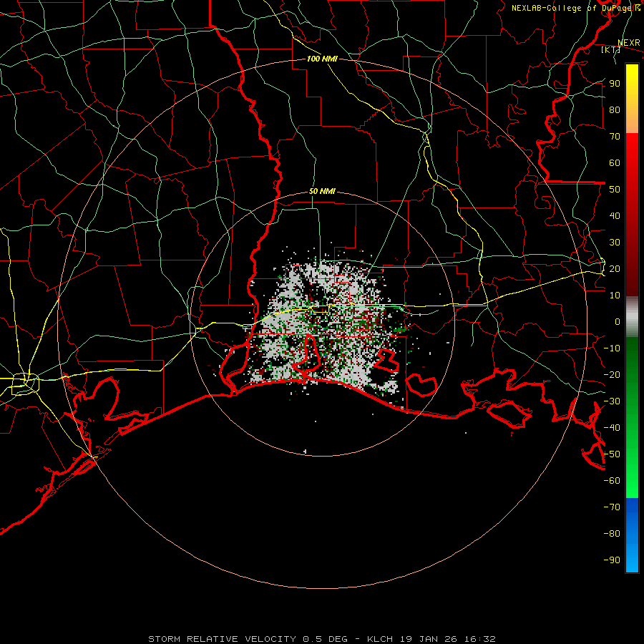Select the -80 value on velocity scale
The width and height of the screenshot is (644, 644).
click(612, 534)
